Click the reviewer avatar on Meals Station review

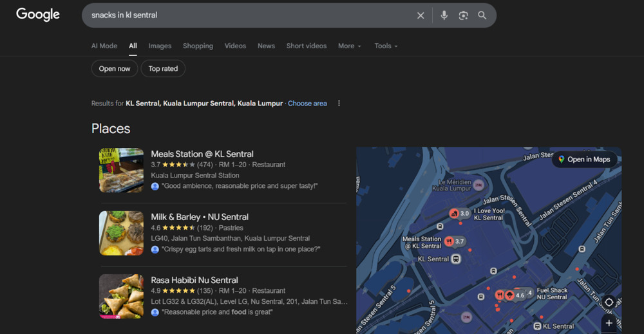(155, 186)
